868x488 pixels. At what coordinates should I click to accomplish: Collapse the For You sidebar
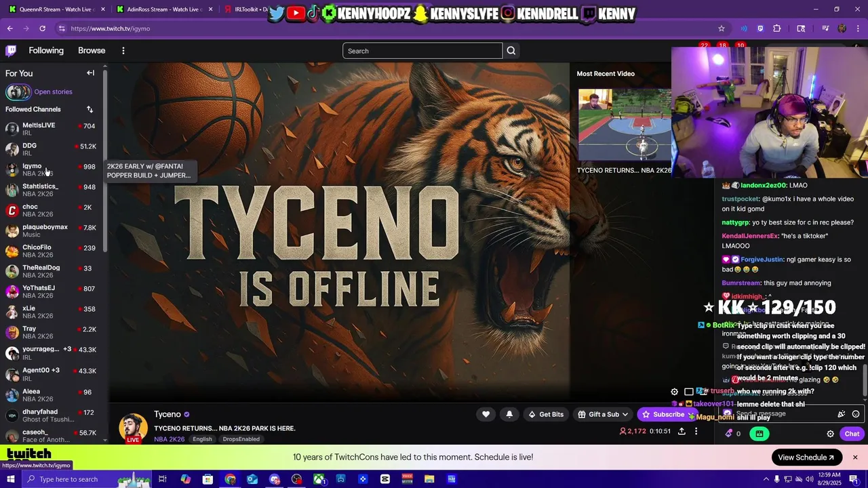(90, 73)
